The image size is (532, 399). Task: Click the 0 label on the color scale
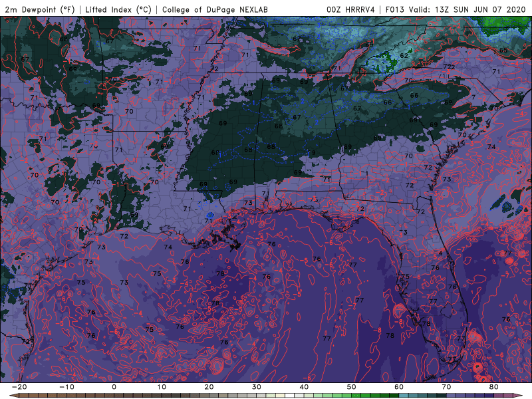[x=114, y=387]
